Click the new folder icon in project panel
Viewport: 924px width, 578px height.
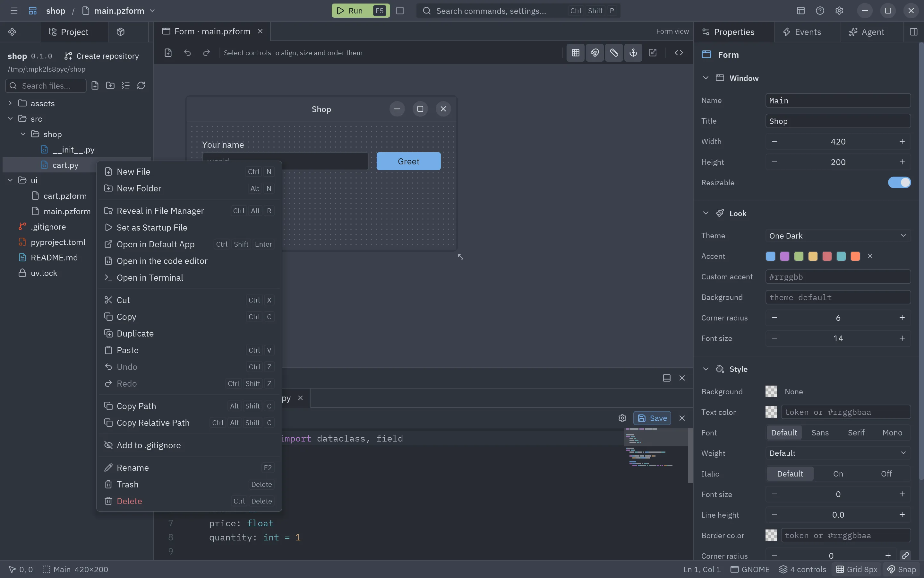pos(110,86)
